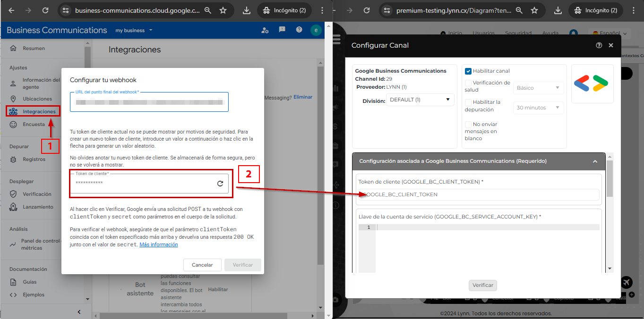Enable the Habilitar la depuración checkbox

click(468, 102)
